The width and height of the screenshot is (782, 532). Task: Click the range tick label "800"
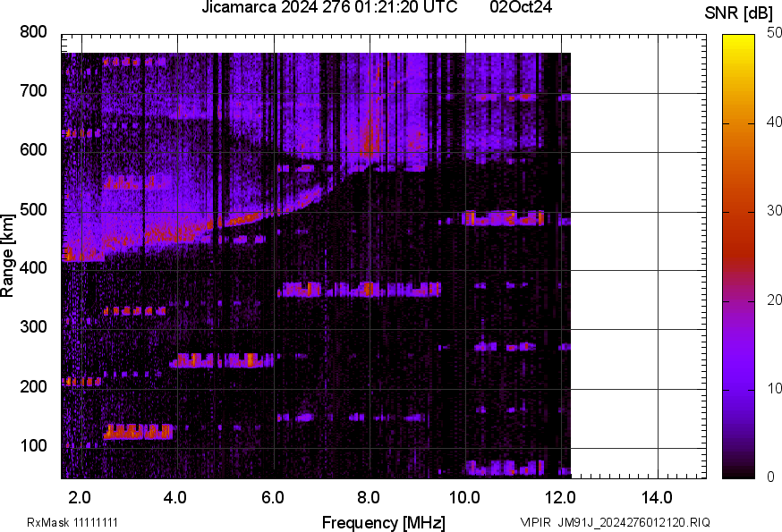33,32
